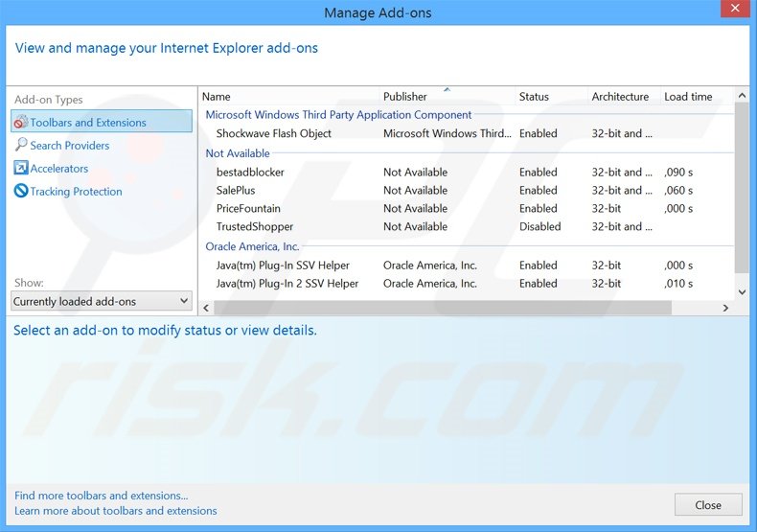Click the Accelerators arrow icon
Image resolution: width=757 pixels, height=532 pixels.
(x=21, y=168)
